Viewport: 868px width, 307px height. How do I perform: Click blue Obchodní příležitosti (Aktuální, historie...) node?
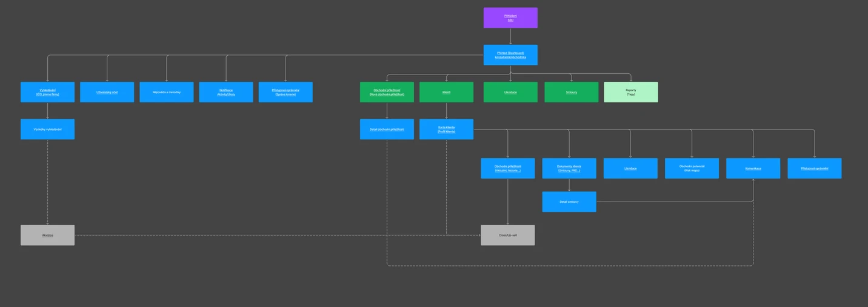508,168
